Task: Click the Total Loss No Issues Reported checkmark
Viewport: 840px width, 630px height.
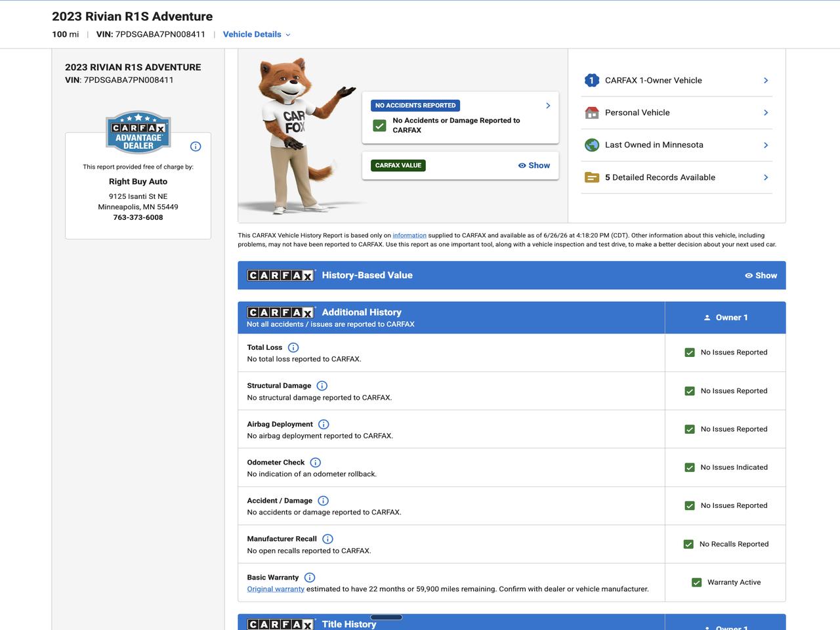Action: [x=690, y=352]
